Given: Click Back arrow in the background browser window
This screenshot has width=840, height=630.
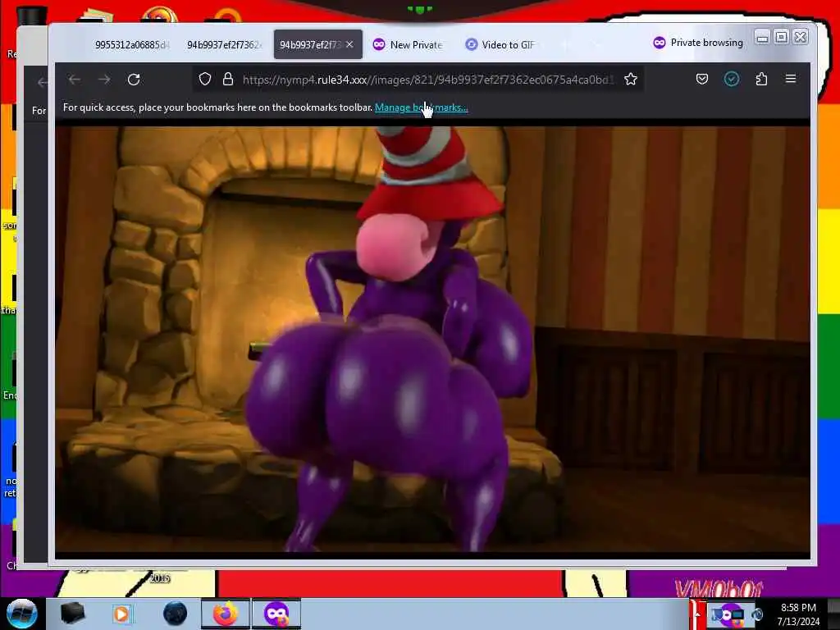Looking at the screenshot, I should pos(42,82).
